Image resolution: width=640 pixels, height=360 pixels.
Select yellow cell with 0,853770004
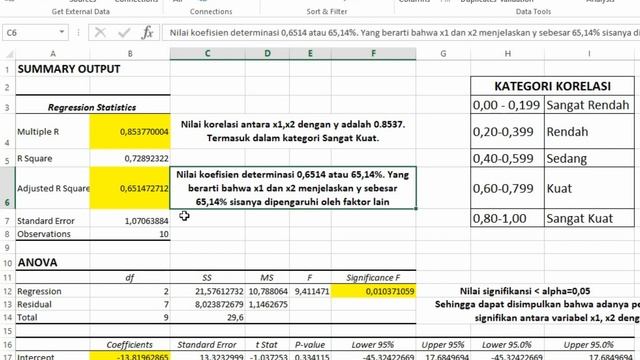click(130, 131)
